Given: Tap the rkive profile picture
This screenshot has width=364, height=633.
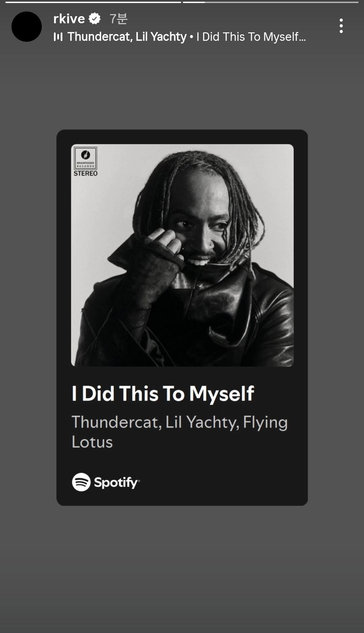Looking at the screenshot, I should pyautogui.click(x=27, y=27).
